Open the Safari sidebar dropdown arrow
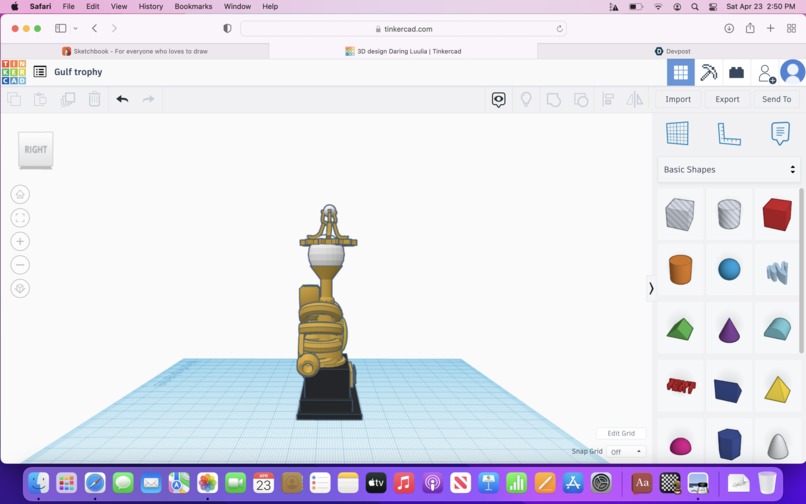This screenshot has height=504, width=806. [x=76, y=28]
